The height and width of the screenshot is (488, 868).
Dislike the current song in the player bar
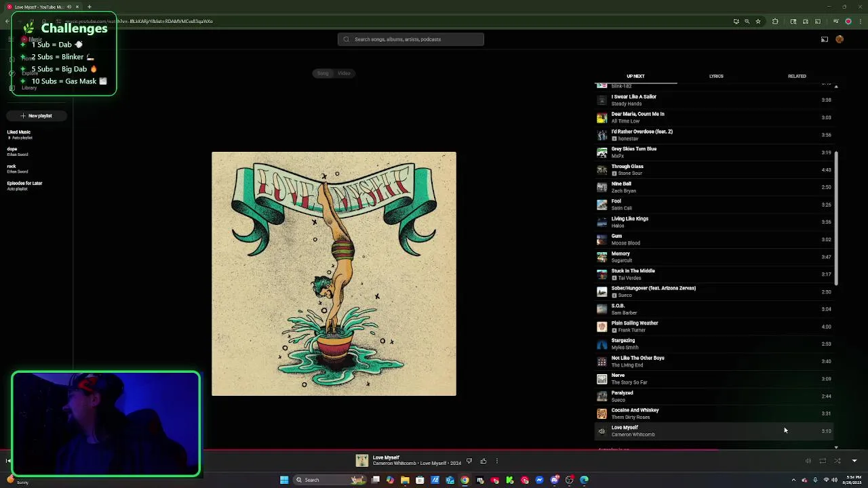coord(469,462)
